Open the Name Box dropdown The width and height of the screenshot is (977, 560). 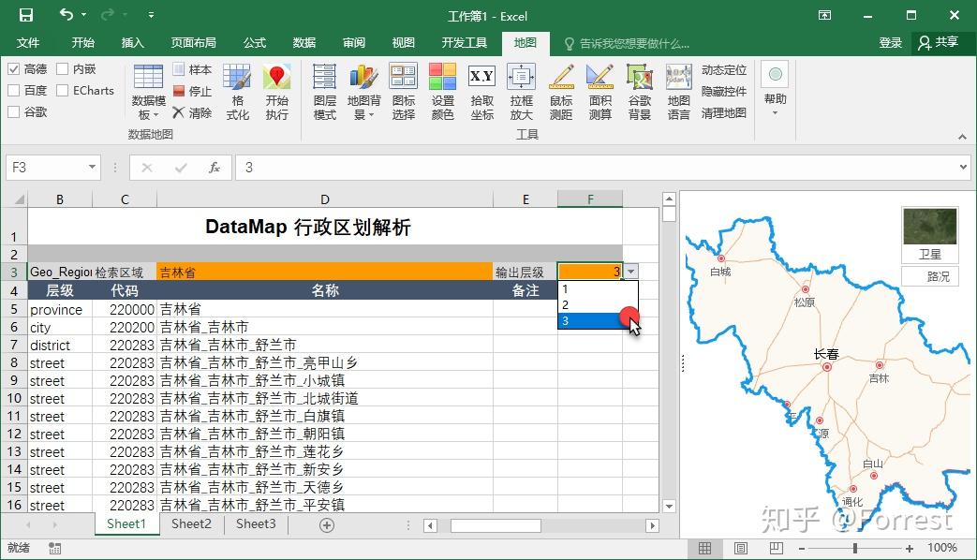click(x=90, y=167)
